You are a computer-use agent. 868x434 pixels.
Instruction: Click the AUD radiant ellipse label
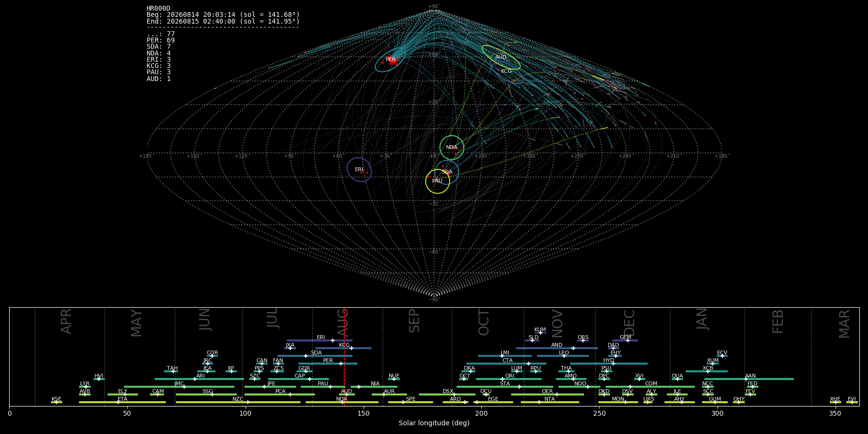click(x=501, y=57)
